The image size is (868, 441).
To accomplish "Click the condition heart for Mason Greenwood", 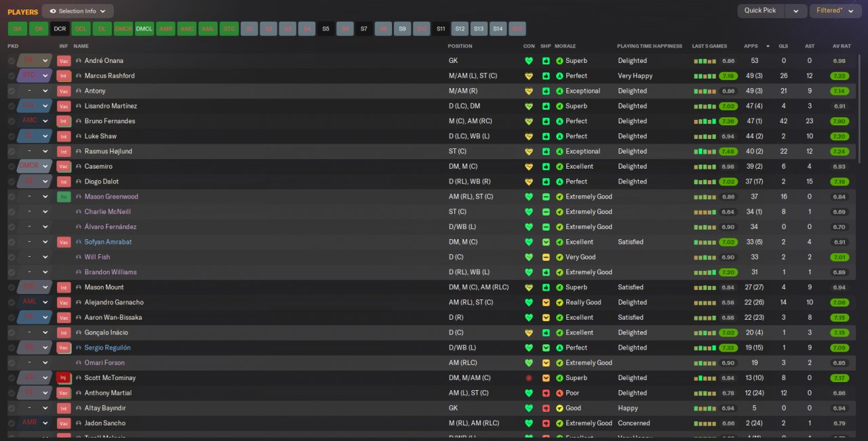I will [529, 197].
